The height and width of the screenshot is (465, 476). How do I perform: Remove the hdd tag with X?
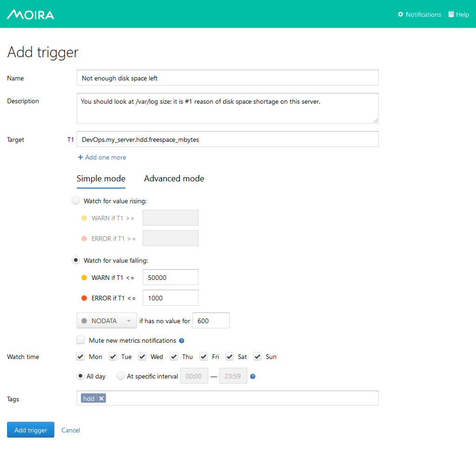[x=101, y=398]
